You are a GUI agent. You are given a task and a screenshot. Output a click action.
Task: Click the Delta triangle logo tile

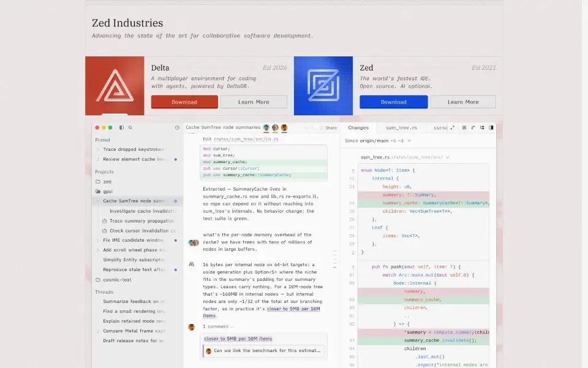coord(115,86)
